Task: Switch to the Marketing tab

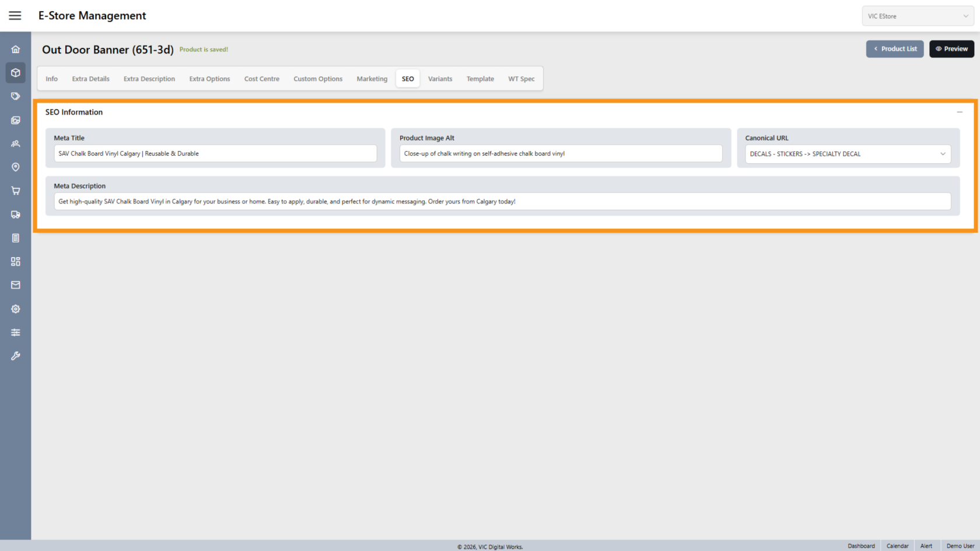Action: 372,79
